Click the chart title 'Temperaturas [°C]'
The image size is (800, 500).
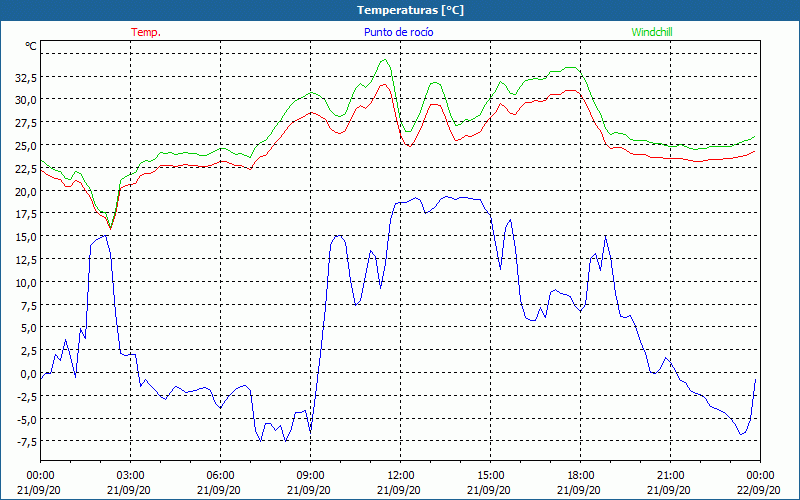pos(410,10)
